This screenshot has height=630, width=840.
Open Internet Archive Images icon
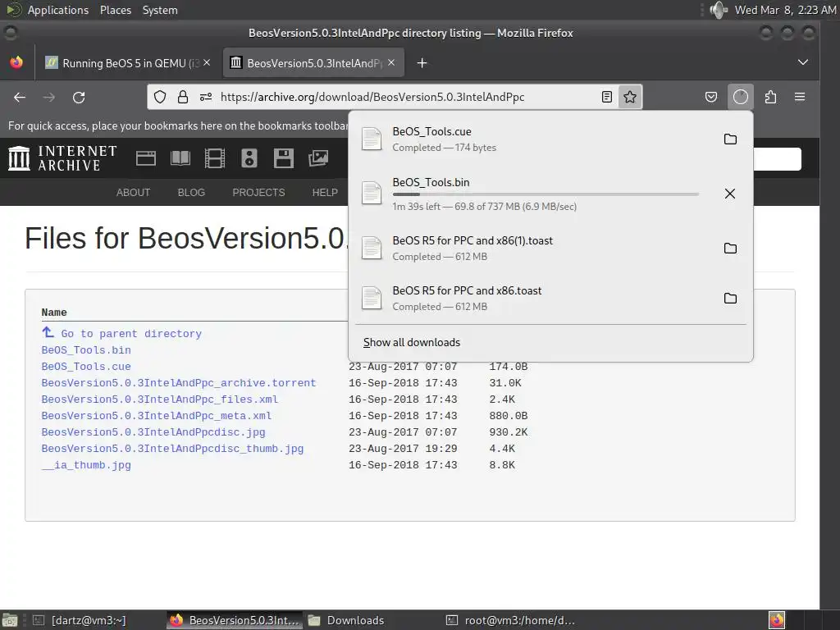click(x=318, y=158)
